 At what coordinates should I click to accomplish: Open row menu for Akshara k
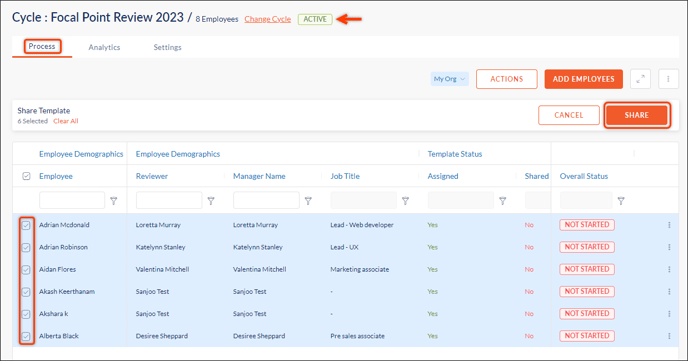point(669,314)
